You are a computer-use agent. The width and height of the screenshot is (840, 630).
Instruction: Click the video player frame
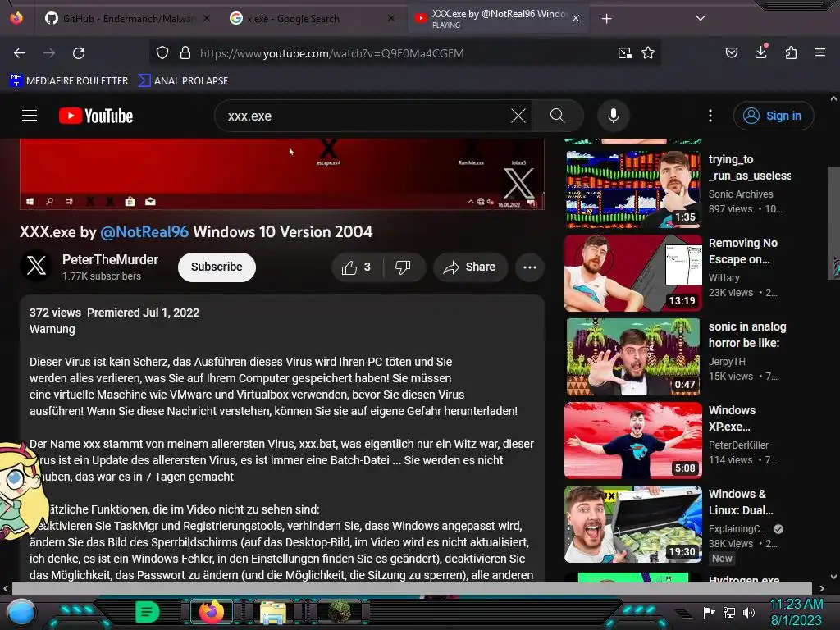(282, 174)
